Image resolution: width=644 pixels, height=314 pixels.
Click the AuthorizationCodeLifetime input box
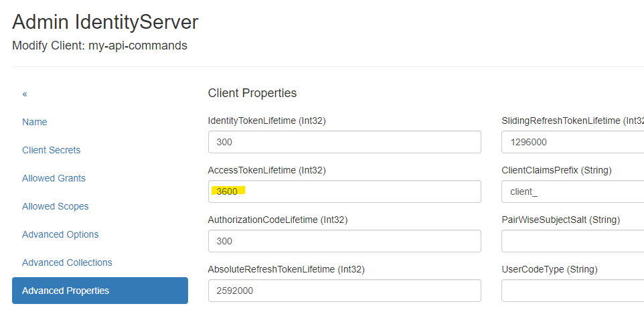tap(344, 241)
